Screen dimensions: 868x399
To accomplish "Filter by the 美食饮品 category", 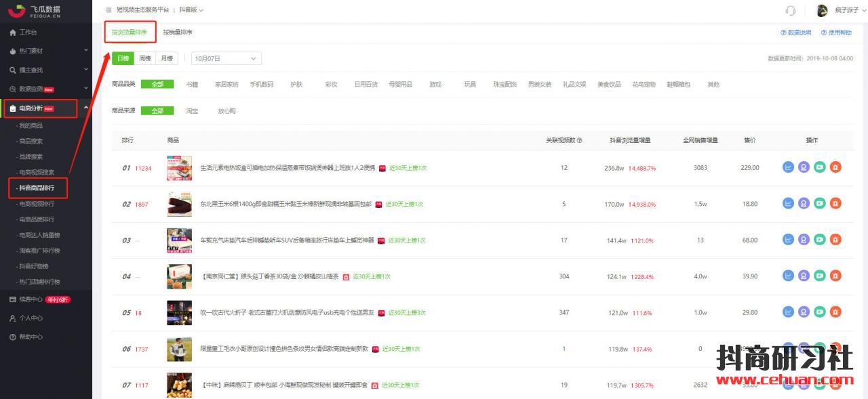I will [608, 85].
